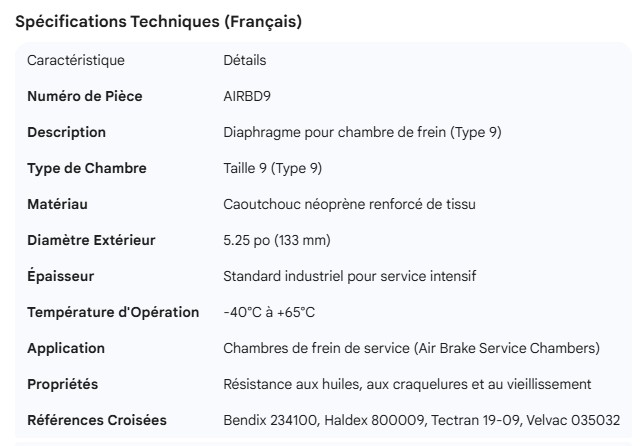Screen dimensions: 641x446
Task: Click the "Taille 9 (Type 9)" value
Action: coord(273,168)
